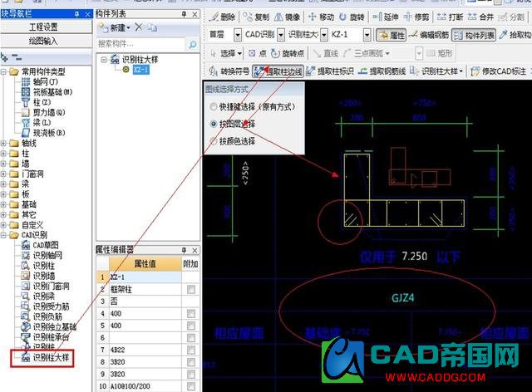Activate 提取钢筋线 tool
The height and width of the screenshot is (392, 532).
tap(382, 71)
